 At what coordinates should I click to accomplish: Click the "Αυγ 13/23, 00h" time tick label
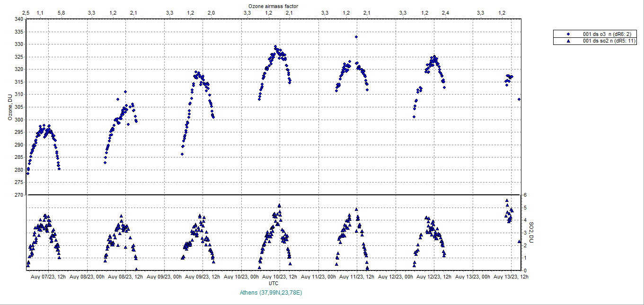coord(473,277)
